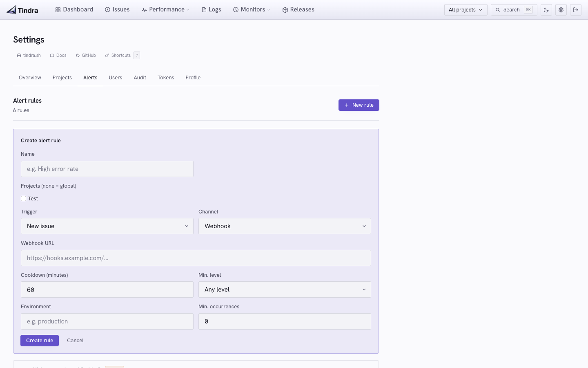Open settings gear icon
The height and width of the screenshot is (368, 588).
tap(561, 10)
